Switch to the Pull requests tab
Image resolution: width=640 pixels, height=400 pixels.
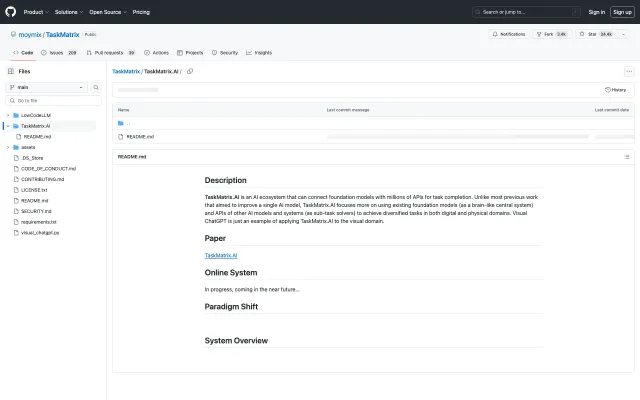click(111, 53)
